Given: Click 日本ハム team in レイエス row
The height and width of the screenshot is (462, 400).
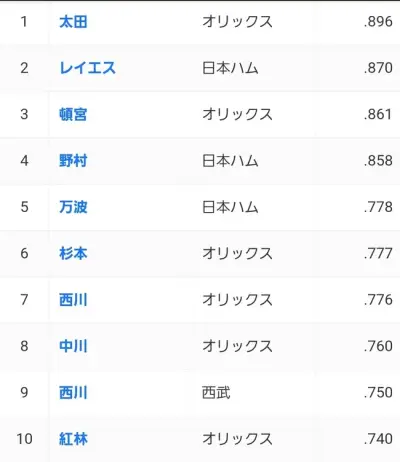Looking at the screenshot, I should [x=230, y=68].
